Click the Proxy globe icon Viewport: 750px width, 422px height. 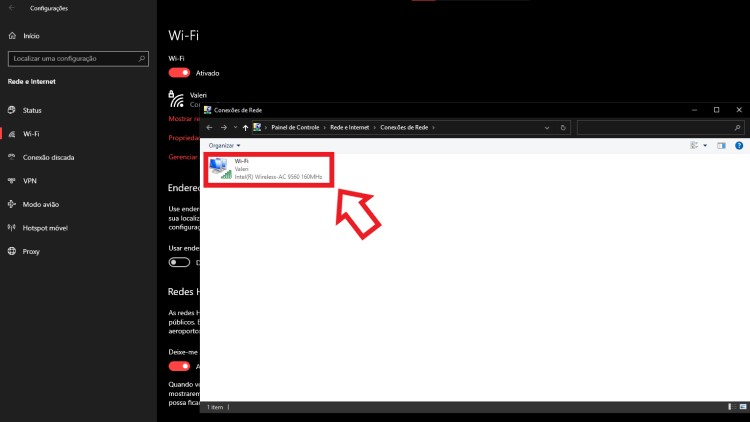pos(12,251)
